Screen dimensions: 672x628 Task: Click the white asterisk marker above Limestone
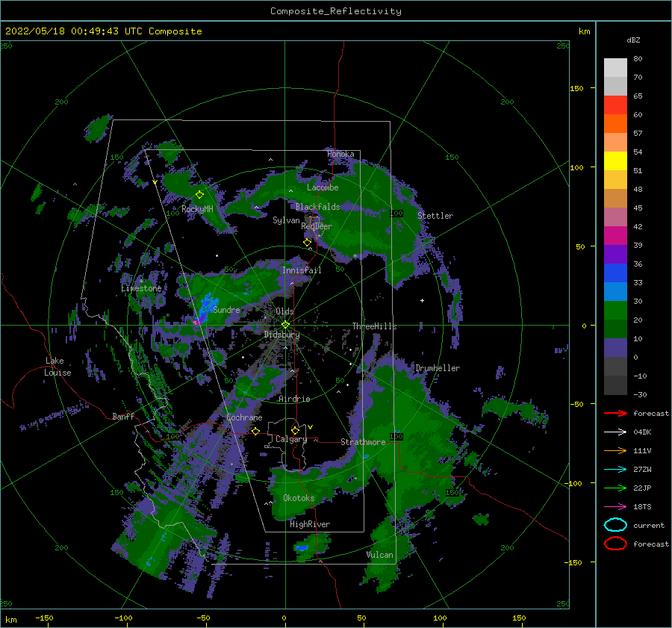coord(141,282)
